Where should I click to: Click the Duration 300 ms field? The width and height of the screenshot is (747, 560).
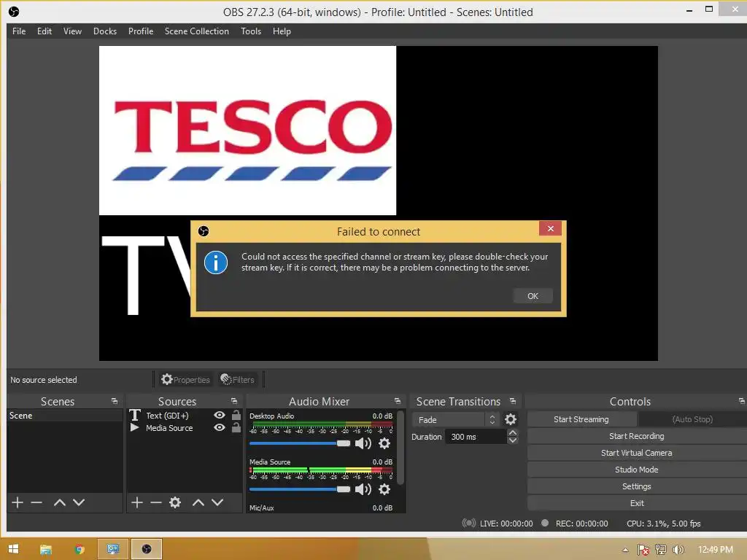tap(476, 437)
